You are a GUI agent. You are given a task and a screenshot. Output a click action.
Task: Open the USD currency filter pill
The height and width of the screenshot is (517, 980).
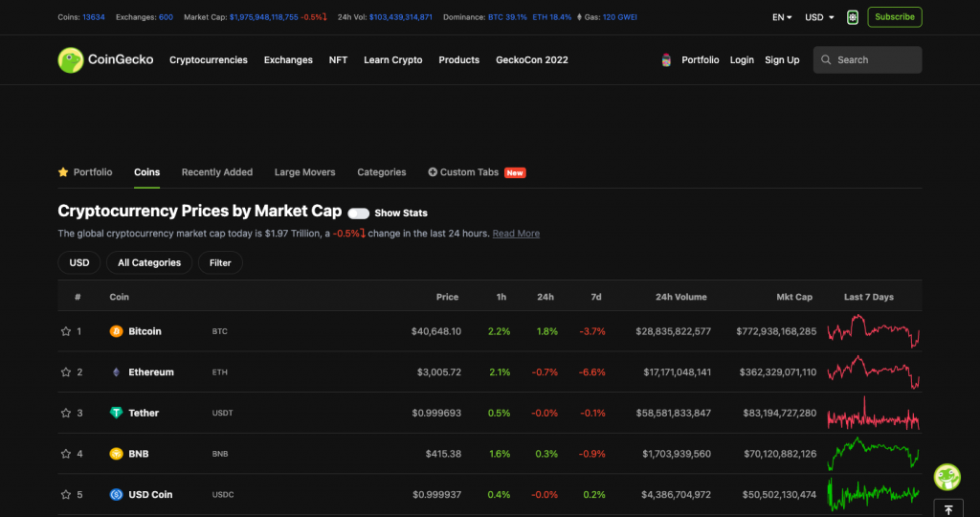[78, 262]
